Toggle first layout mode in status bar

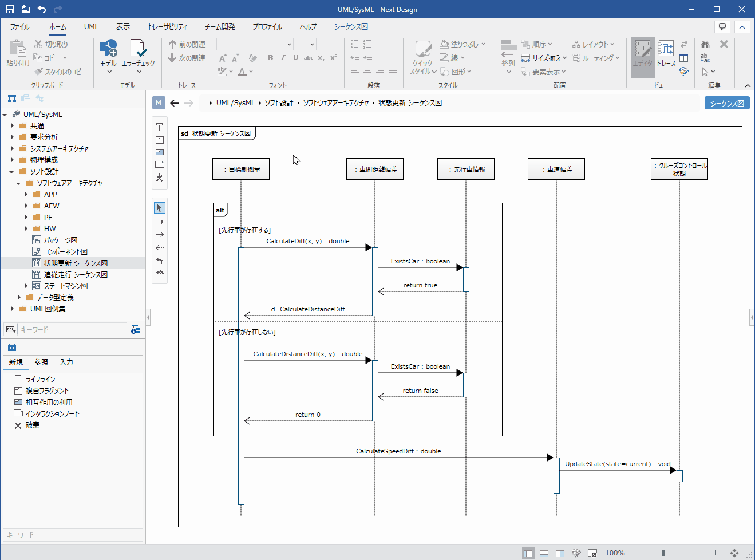[x=528, y=553]
